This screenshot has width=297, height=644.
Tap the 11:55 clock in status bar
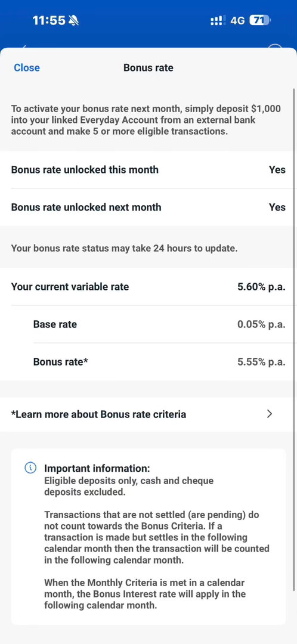48,20
